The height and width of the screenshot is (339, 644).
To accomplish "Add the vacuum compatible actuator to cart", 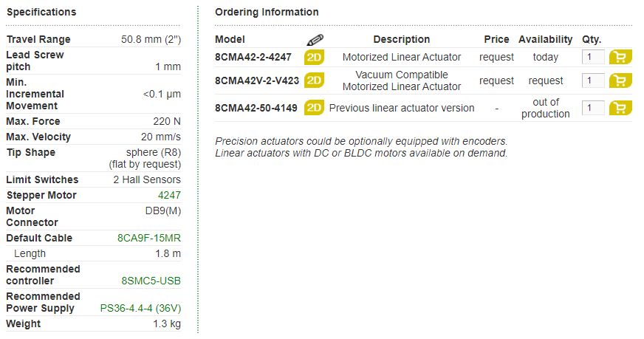I will coord(620,81).
